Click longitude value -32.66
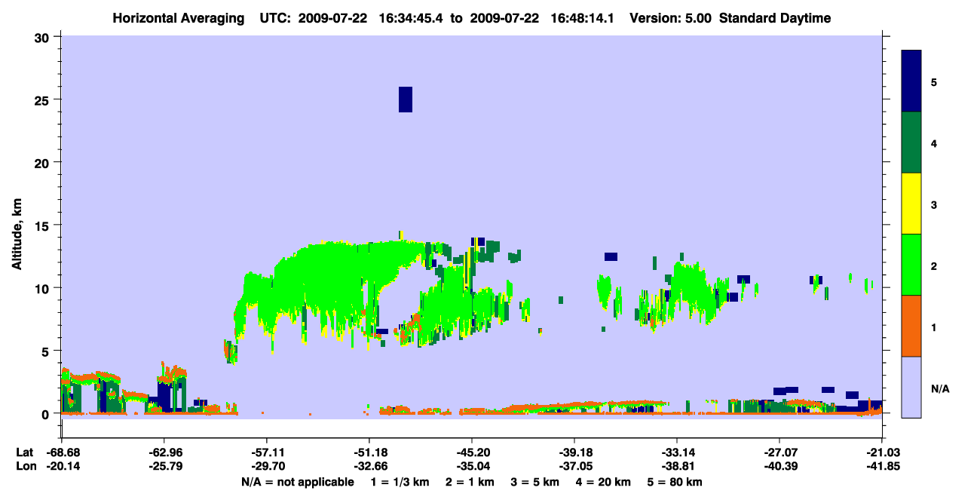The width and height of the screenshot is (980, 503). 369,467
